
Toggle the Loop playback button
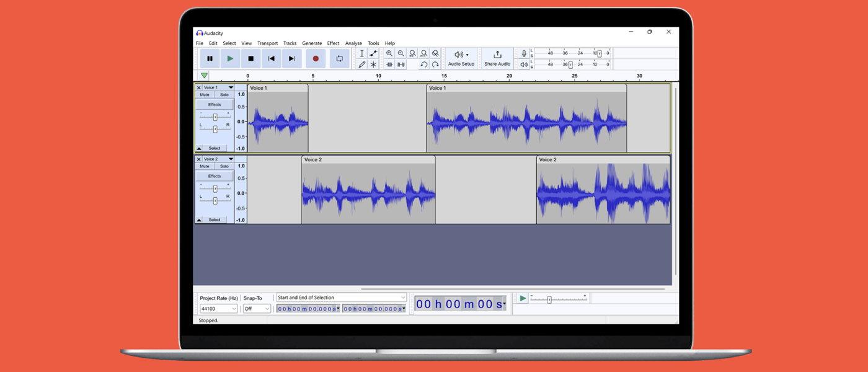(x=340, y=59)
